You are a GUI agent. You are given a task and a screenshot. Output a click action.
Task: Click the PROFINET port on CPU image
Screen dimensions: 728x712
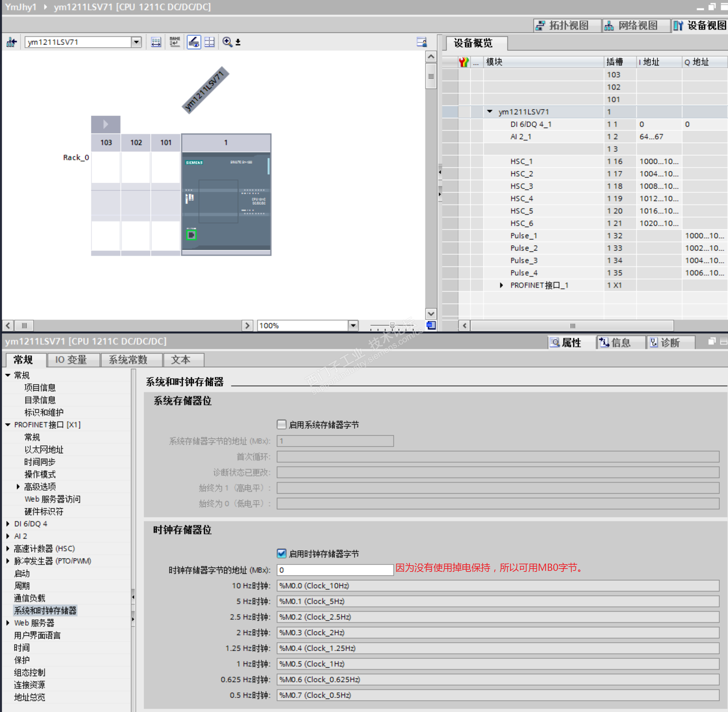coord(191,235)
